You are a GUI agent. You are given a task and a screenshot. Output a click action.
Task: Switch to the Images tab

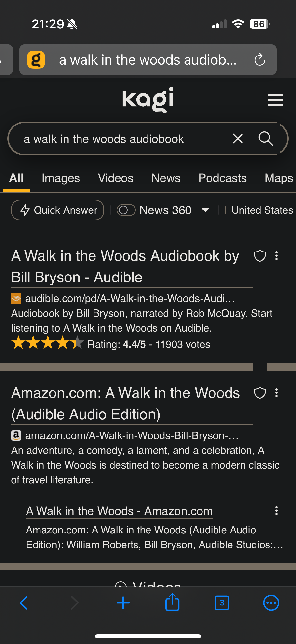61,178
